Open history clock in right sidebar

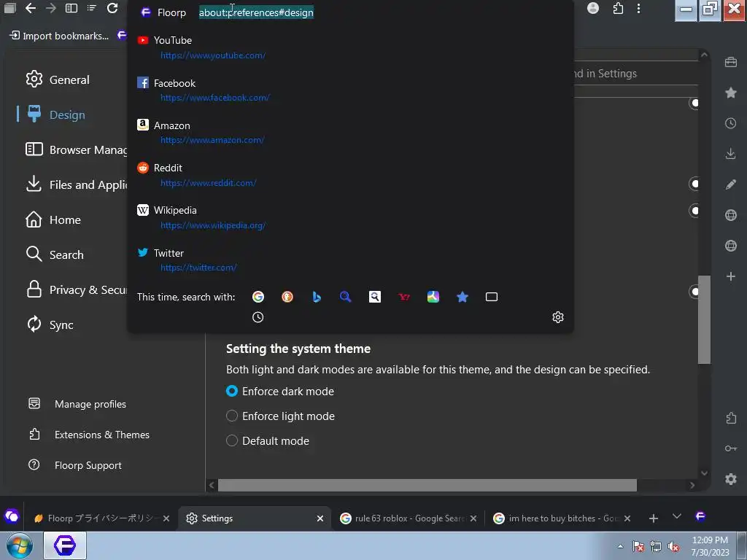(x=731, y=123)
